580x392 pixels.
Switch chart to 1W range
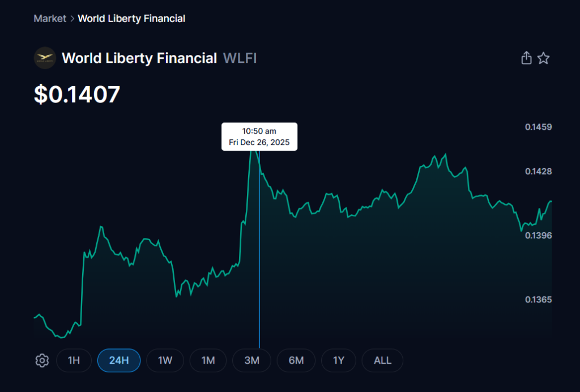[165, 360]
